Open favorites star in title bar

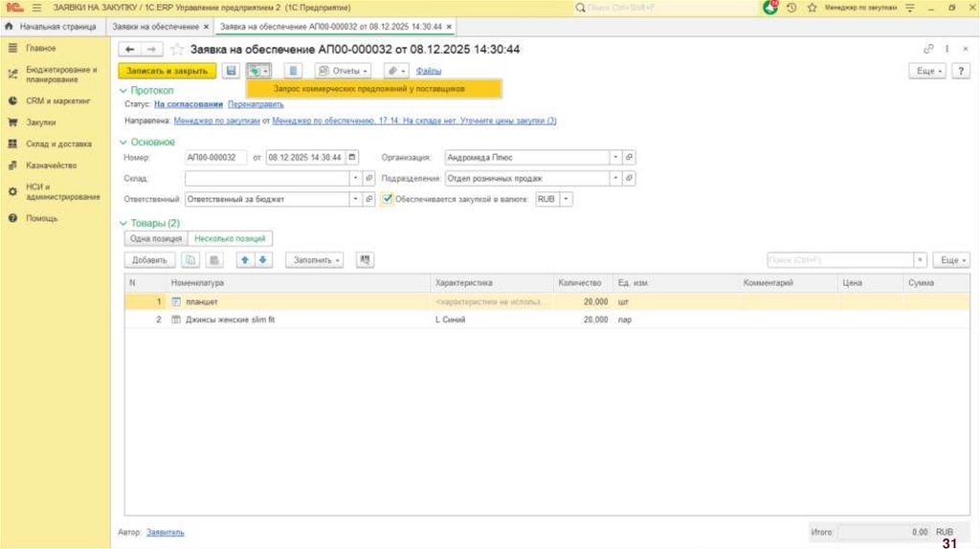click(x=812, y=8)
